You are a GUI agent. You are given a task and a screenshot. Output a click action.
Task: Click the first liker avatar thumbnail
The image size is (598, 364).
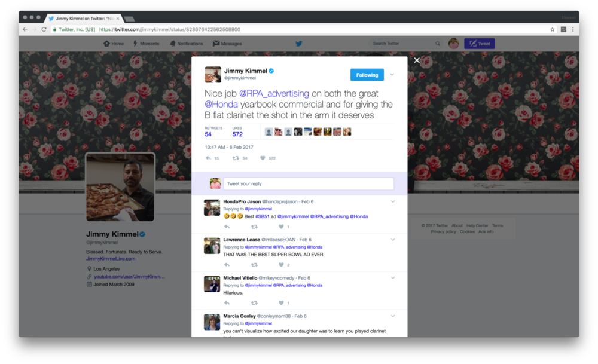269,132
